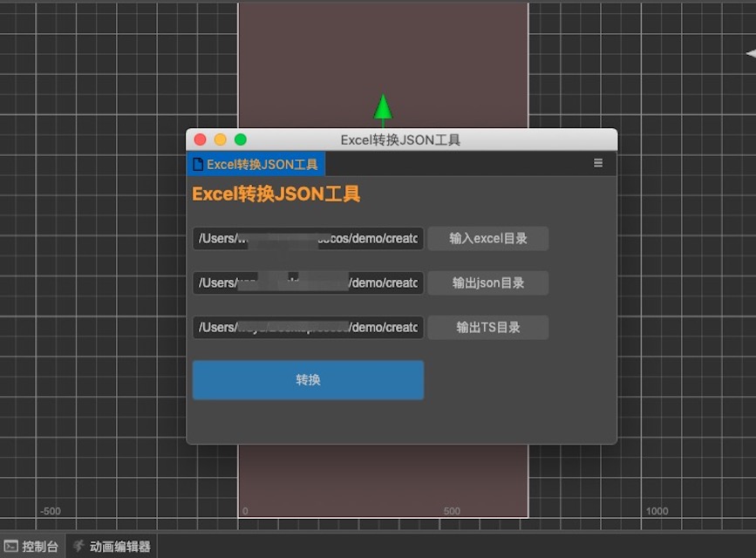
Task: Click the 输出TS目录 button
Action: [x=487, y=327]
